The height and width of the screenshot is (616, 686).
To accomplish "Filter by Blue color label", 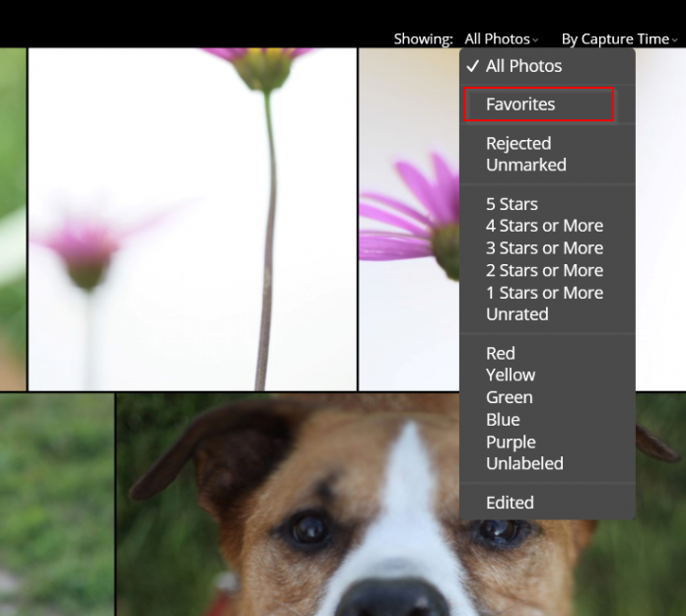I will pos(503,420).
